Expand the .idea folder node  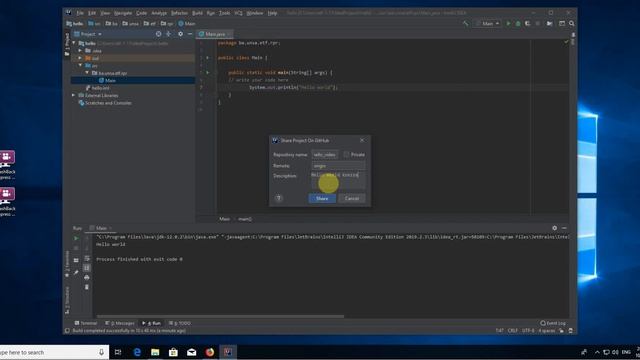80,51
